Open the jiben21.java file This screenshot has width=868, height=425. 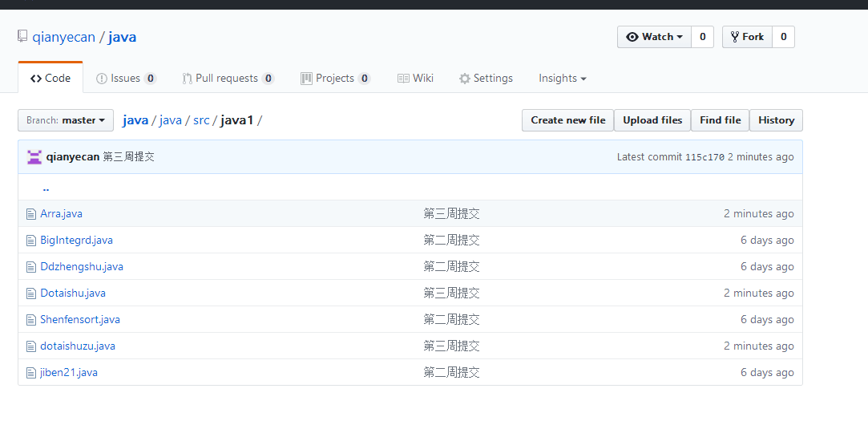coord(69,373)
